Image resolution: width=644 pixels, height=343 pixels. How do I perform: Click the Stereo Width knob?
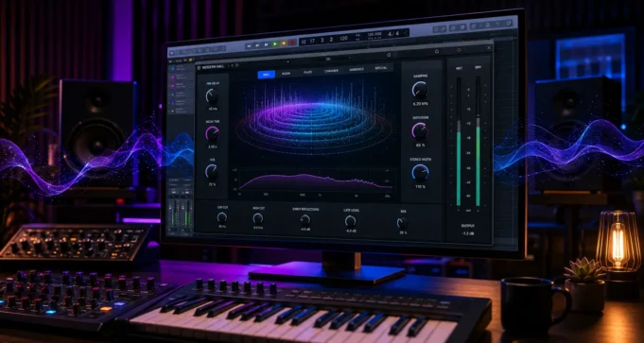420,173
